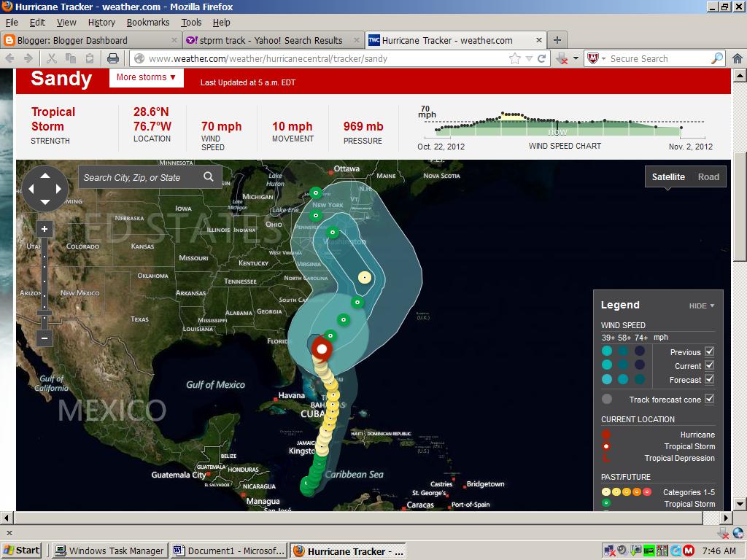747x560 pixels.
Task: Open Windows Task Manager from taskbar
Action: click(109, 551)
